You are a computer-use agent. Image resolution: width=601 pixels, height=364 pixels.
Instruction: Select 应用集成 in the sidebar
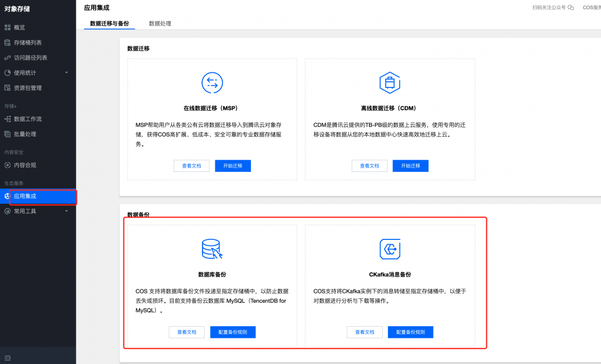38,196
